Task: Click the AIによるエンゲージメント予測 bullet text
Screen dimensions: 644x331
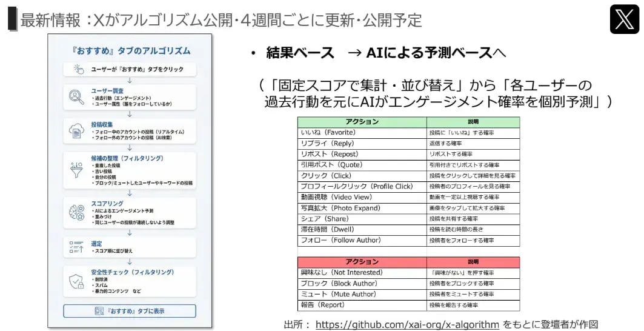Action: point(122,211)
